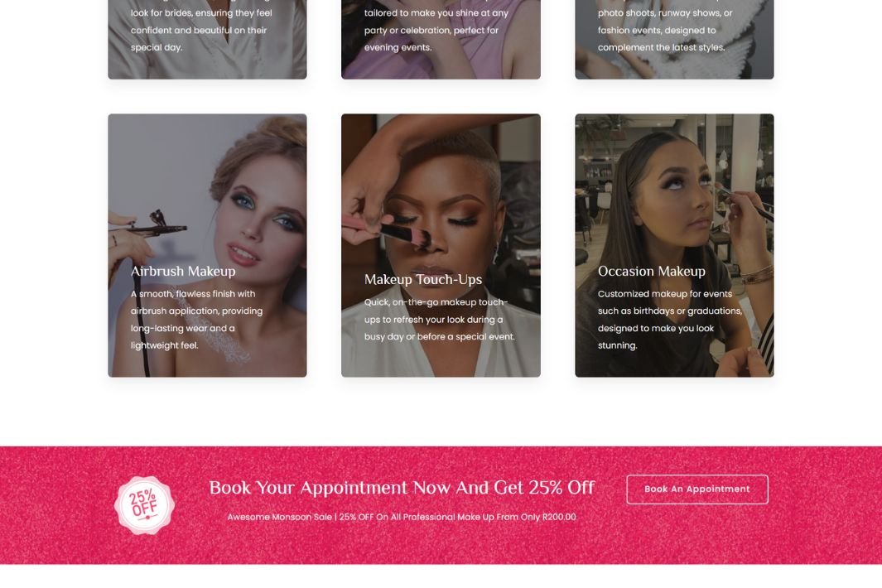Click the airbrush description paragraph
This screenshot has height=588, width=882.
(x=197, y=320)
